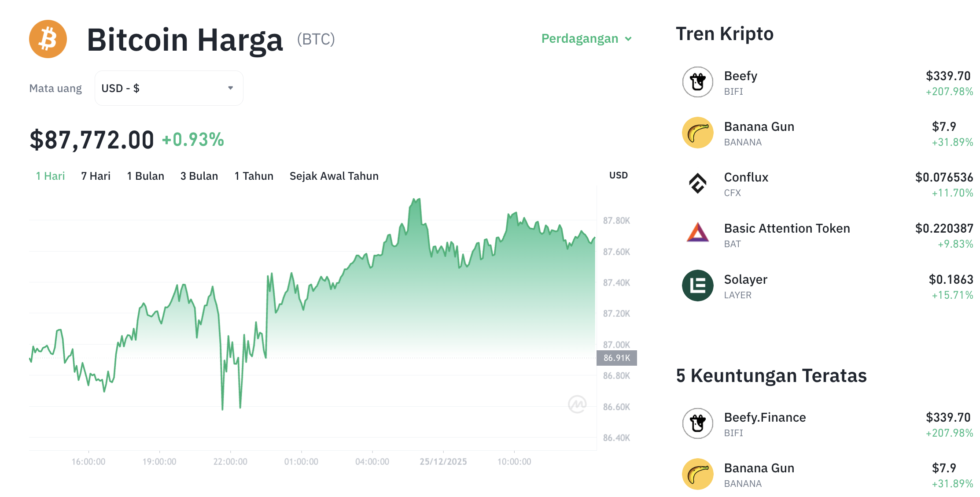980x497 pixels.
Task: Switch to the 7 Hari chart tab
Action: coord(95,176)
